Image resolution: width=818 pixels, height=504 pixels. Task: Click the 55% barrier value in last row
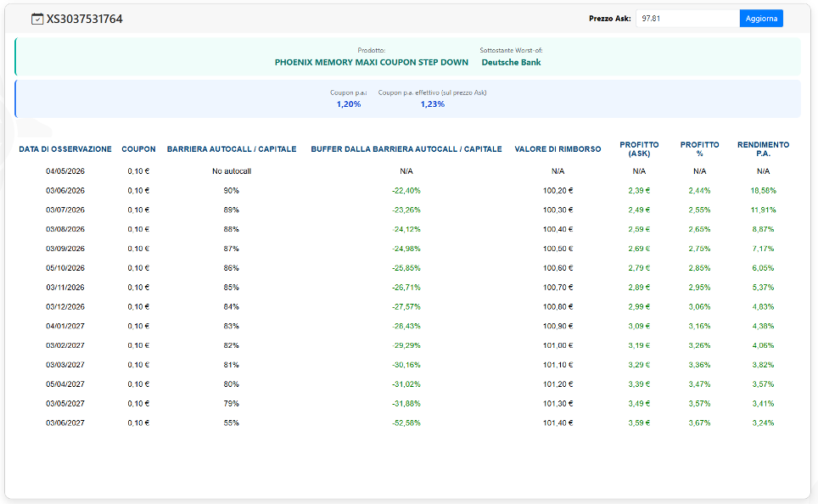tap(232, 423)
